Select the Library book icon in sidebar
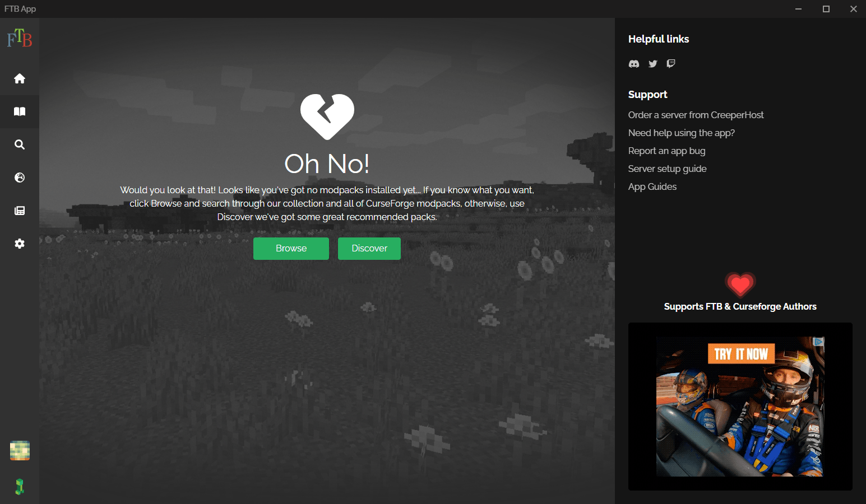 20,111
